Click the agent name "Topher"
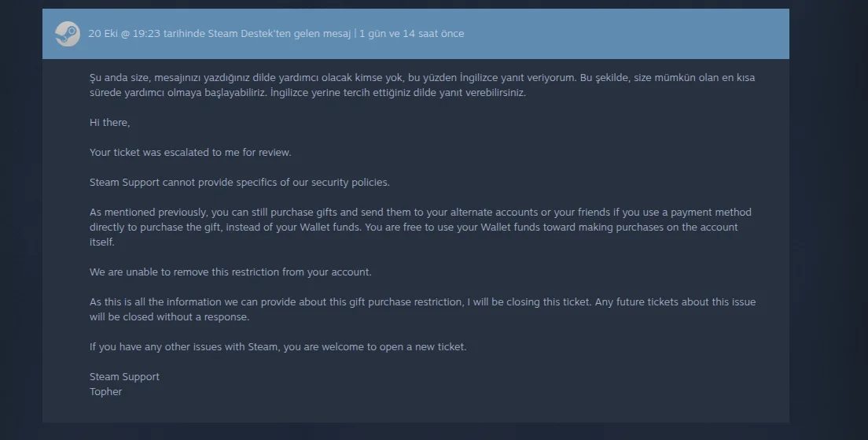Viewport: 868px width, 440px height. [105, 392]
